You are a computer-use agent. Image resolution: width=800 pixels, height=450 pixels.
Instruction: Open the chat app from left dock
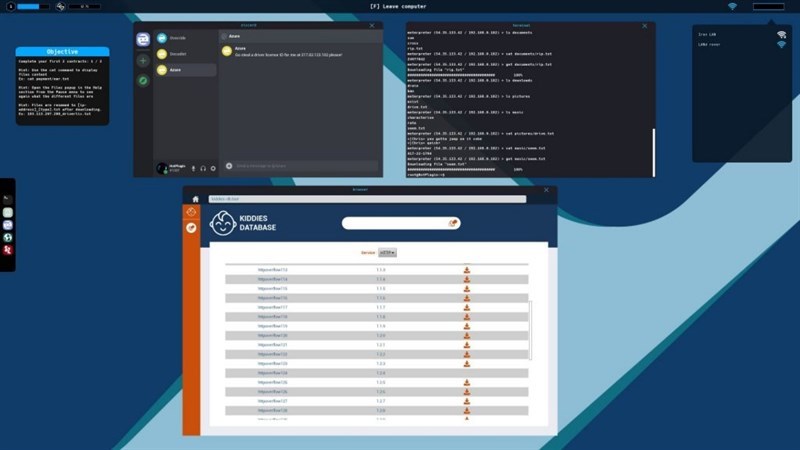[x=7, y=225]
